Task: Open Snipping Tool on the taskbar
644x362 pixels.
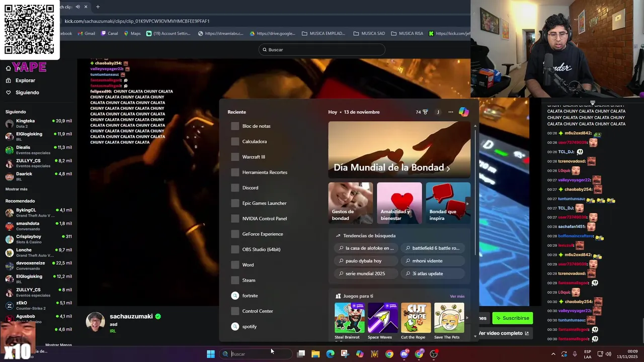Action: click(345, 354)
